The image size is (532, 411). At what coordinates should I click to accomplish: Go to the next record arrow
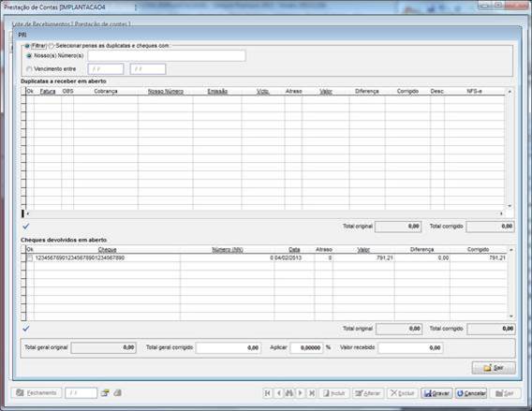pyautogui.click(x=300, y=393)
